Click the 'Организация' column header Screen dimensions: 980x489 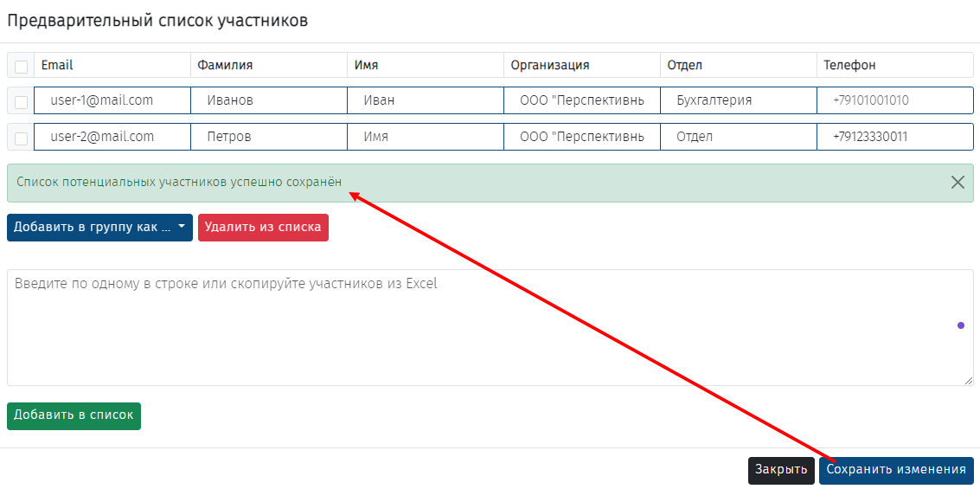pos(550,66)
